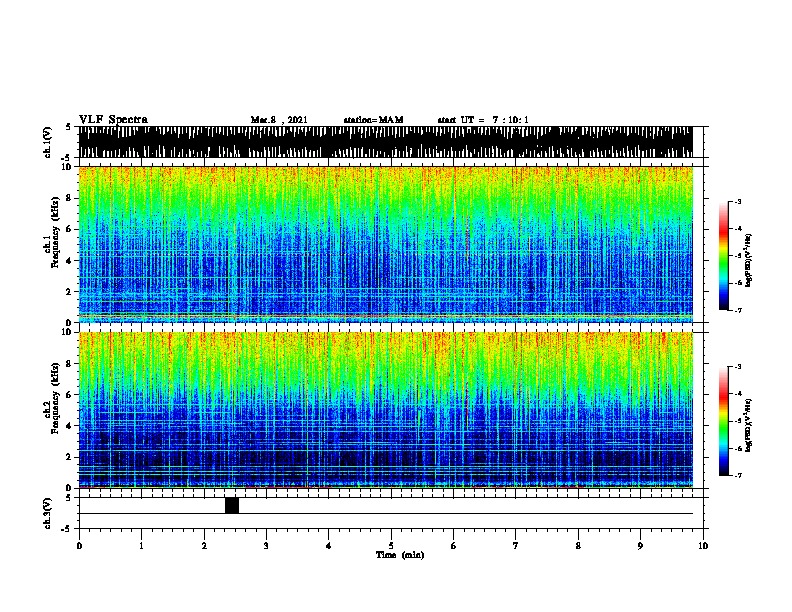Click the "Time (min)" axis label
The image size is (792, 612).
tap(400, 555)
